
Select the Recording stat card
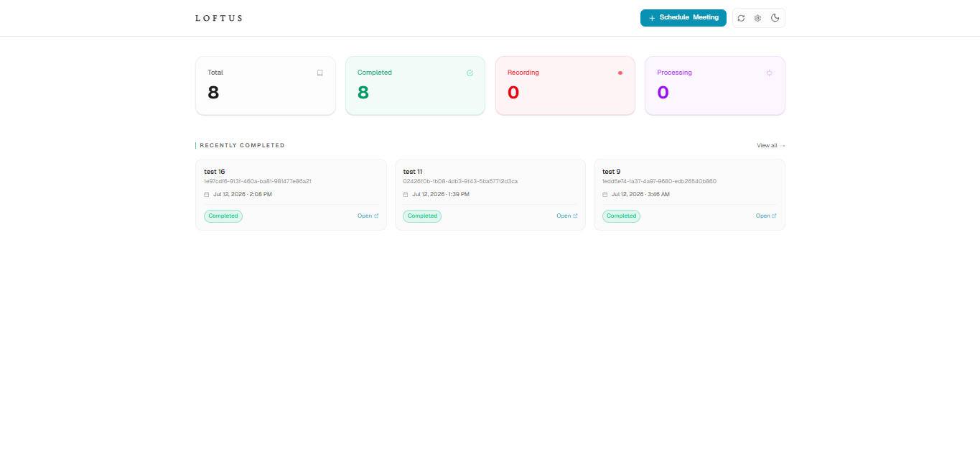pos(565,86)
